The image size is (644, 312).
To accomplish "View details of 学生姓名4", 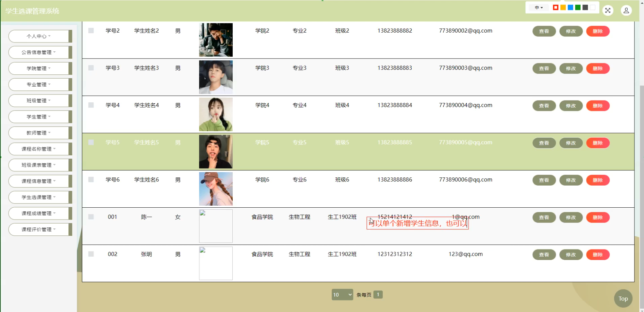I will pos(544,106).
